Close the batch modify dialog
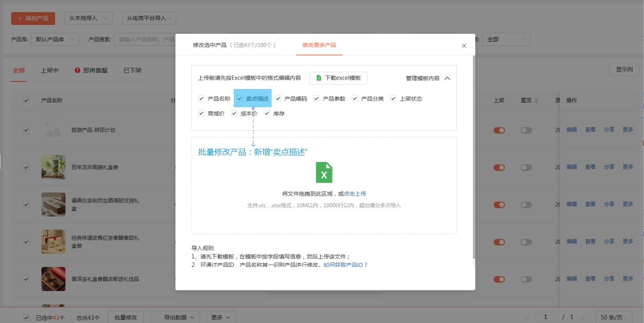644x323 pixels. click(464, 46)
